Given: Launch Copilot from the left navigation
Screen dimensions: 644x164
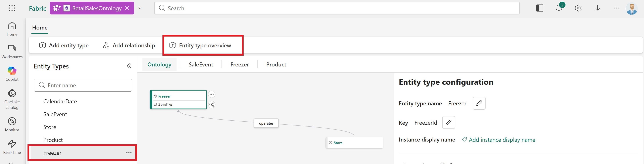Looking at the screenshot, I should tap(12, 74).
